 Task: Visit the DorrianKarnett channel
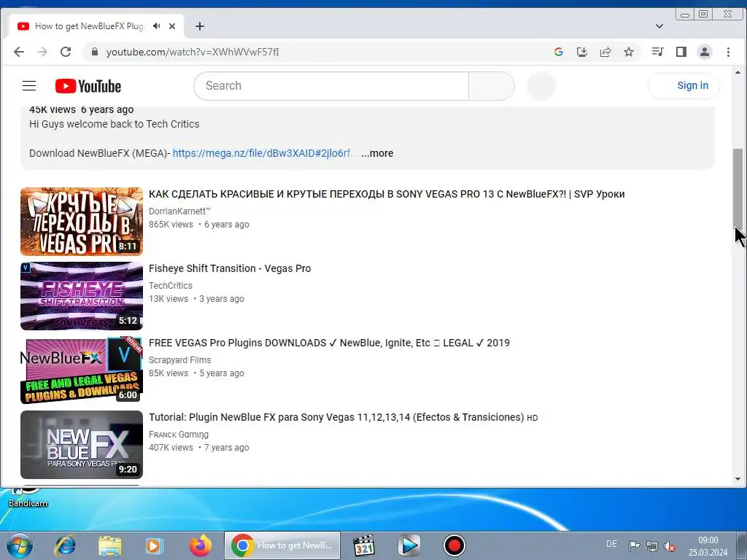[x=179, y=211]
